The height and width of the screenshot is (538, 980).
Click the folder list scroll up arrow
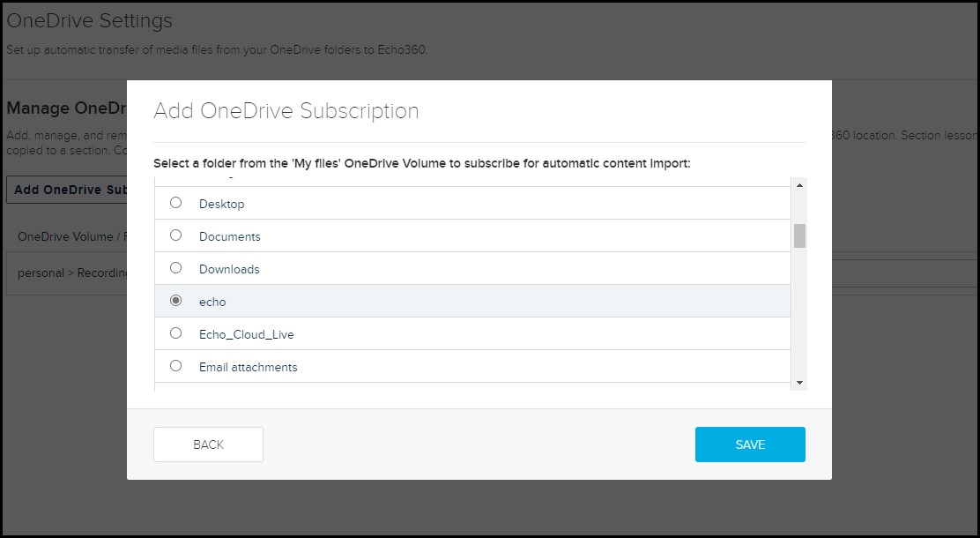(799, 185)
